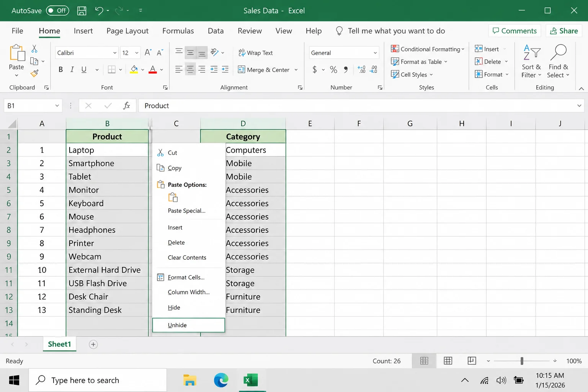Screen dimensions: 588x392
Task: Click the Insert Function fx icon
Action: (x=126, y=106)
